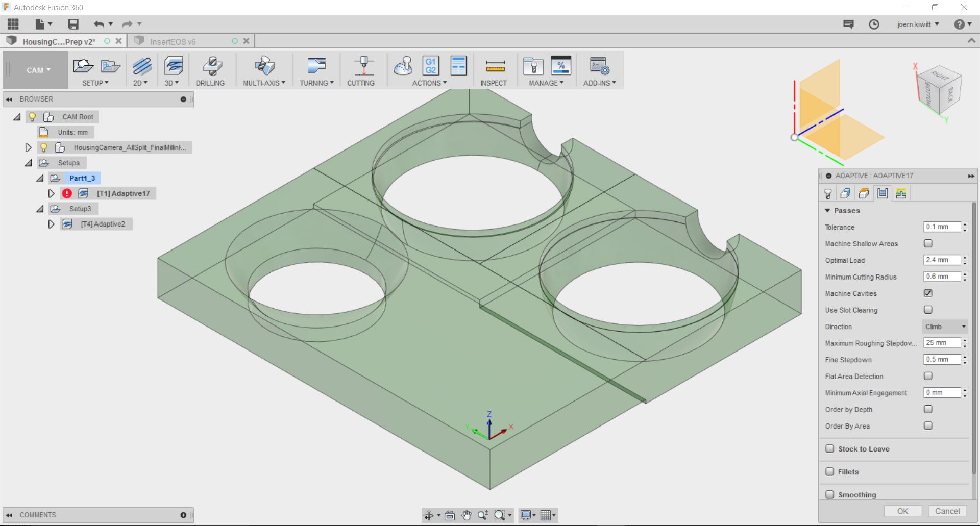Click the Simulate icon in Actions
Image resolution: width=980 pixels, height=526 pixels.
click(403, 66)
